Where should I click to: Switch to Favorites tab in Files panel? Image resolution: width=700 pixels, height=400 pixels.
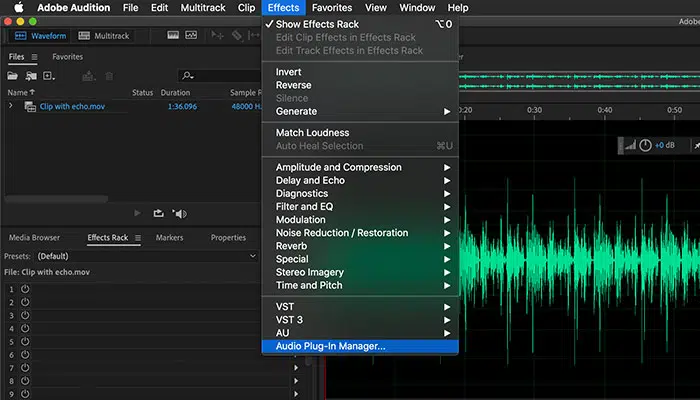coord(67,57)
